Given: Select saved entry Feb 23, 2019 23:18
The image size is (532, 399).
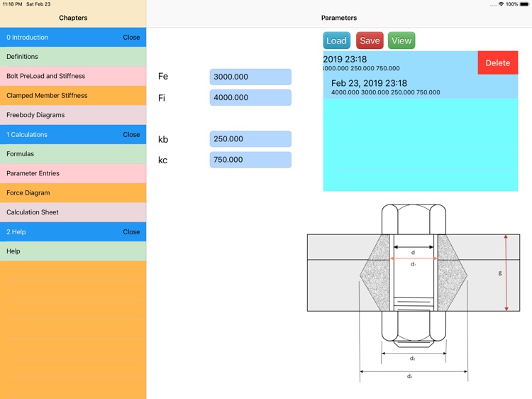Looking at the screenshot, I should pyautogui.click(x=421, y=87).
